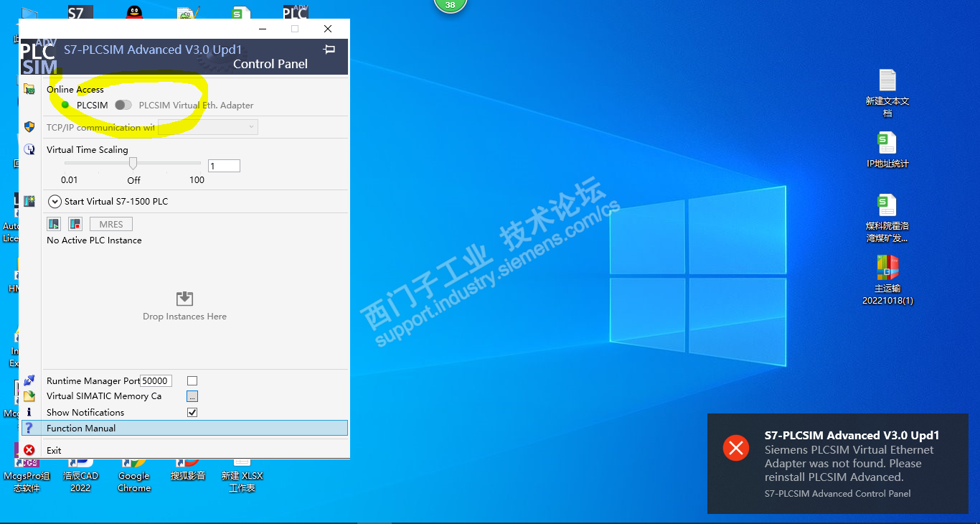
Task: Click the pin icon in the Control Panel header
Action: [329, 50]
